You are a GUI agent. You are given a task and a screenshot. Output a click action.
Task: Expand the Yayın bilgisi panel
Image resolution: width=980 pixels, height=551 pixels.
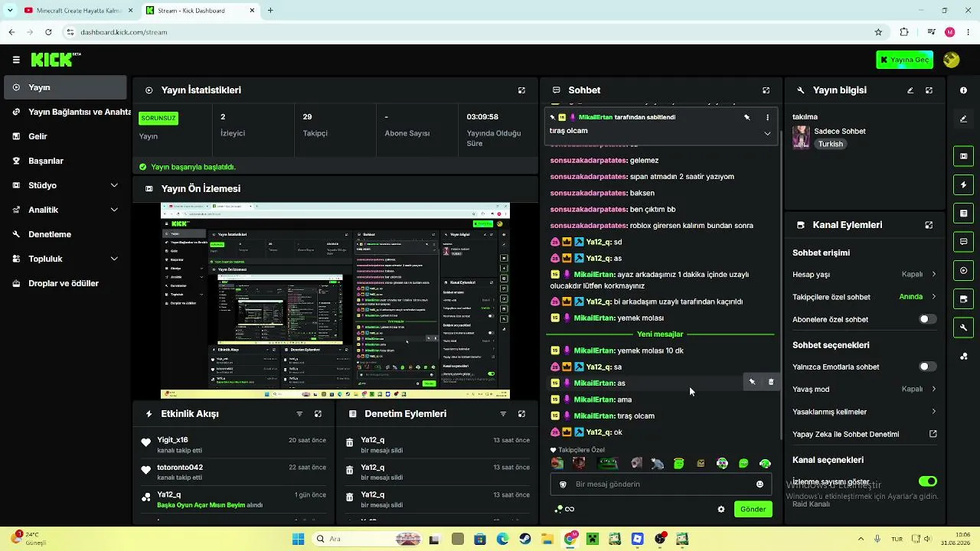click(929, 90)
